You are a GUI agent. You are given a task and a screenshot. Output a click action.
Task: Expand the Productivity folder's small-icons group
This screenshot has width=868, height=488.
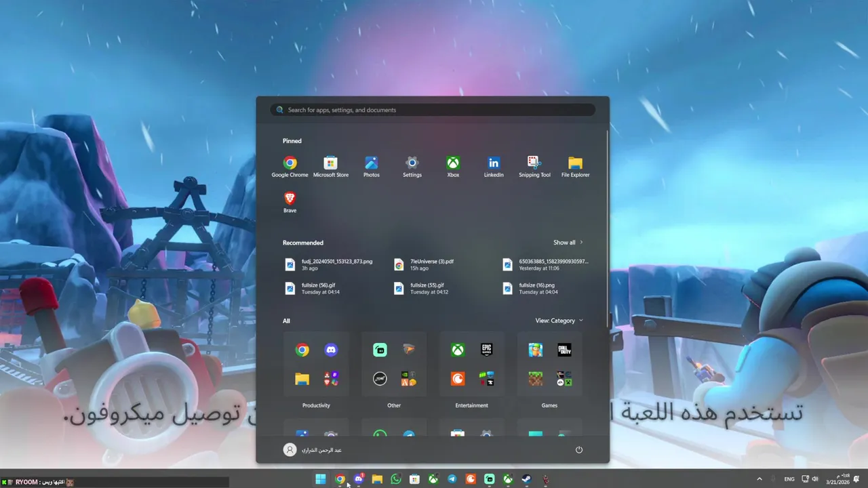pyautogui.click(x=331, y=379)
